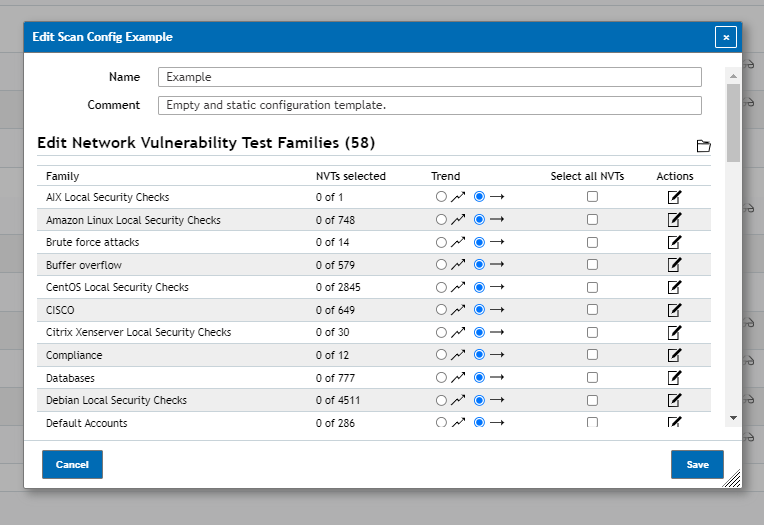Set a static trend for AIX Local Security Checks
Screen dimensions: 764x525
tap(479, 196)
